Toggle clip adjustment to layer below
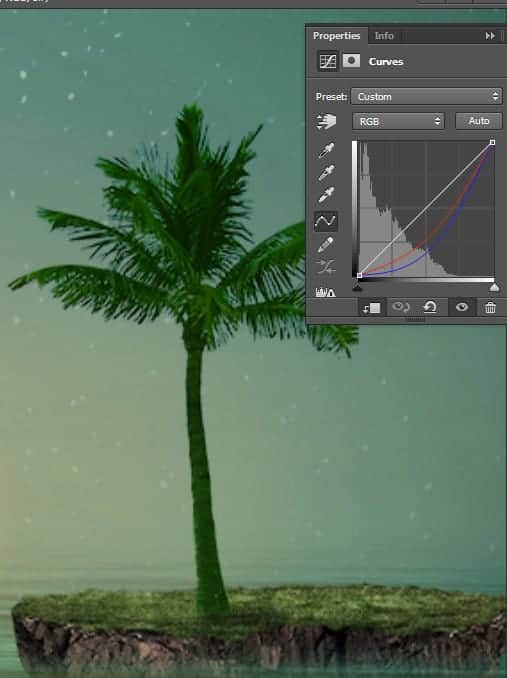This screenshot has height=678, width=507. [x=372, y=307]
